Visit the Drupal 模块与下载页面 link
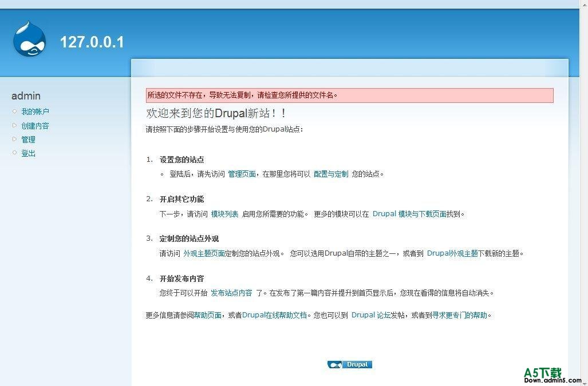This screenshot has width=588, height=386. click(409, 214)
